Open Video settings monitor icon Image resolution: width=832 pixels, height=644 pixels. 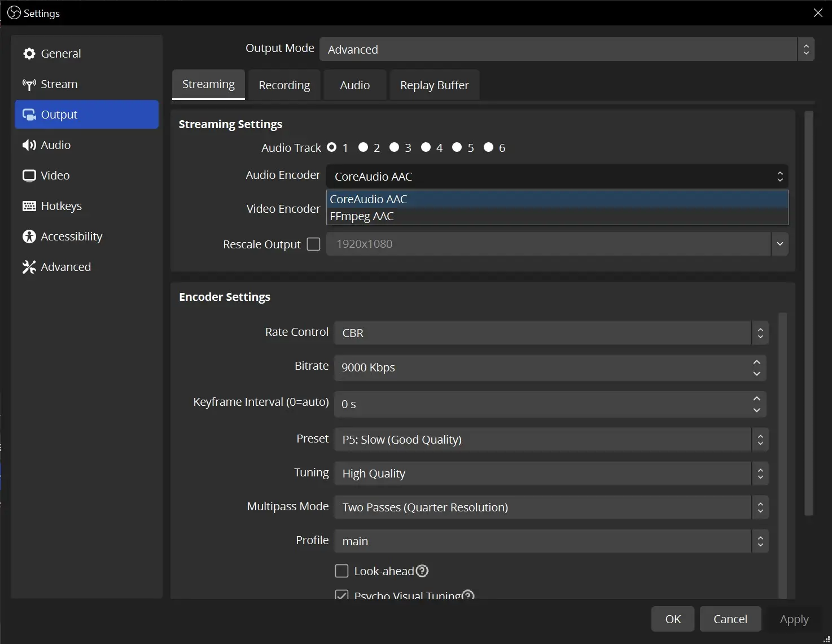[29, 176]
